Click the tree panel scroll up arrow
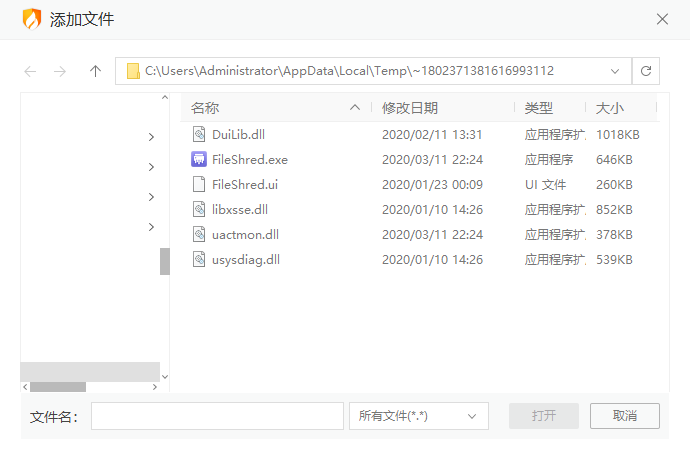Viewport: 690px width, 460px height. click(x=165, y=97)
